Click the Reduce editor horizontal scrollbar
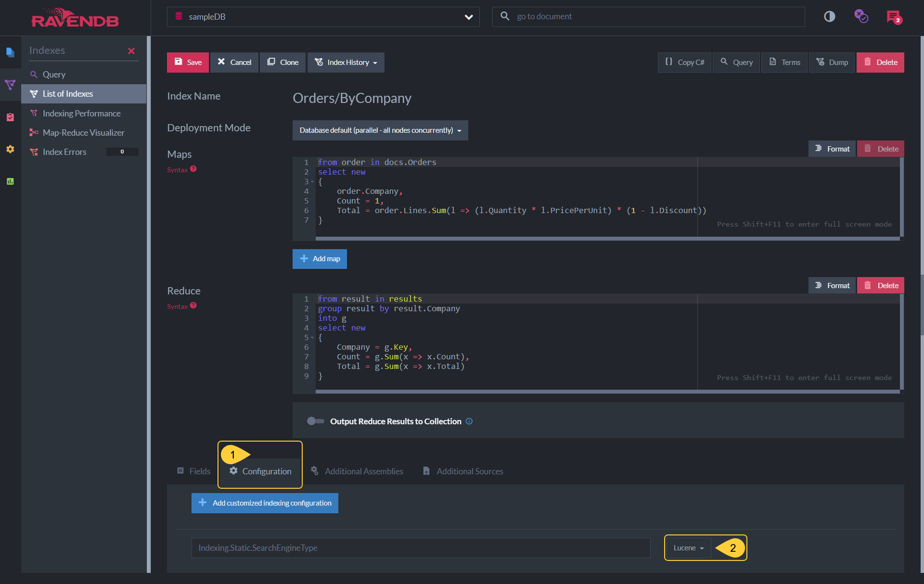The width and height of the screenshot is (924, 584). coord(607,392)
